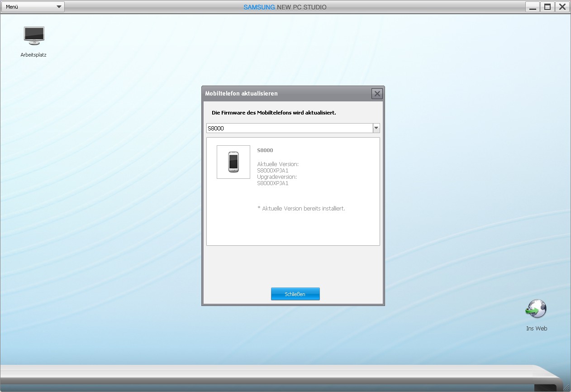Maximize the Samsung New PC Studio window
This screenshot has width=571, height=392.
[x=547, y=7]
